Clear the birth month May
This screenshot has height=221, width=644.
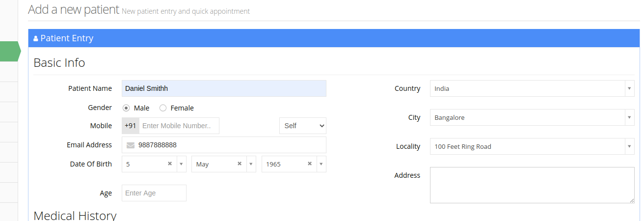tap(240, 164)
